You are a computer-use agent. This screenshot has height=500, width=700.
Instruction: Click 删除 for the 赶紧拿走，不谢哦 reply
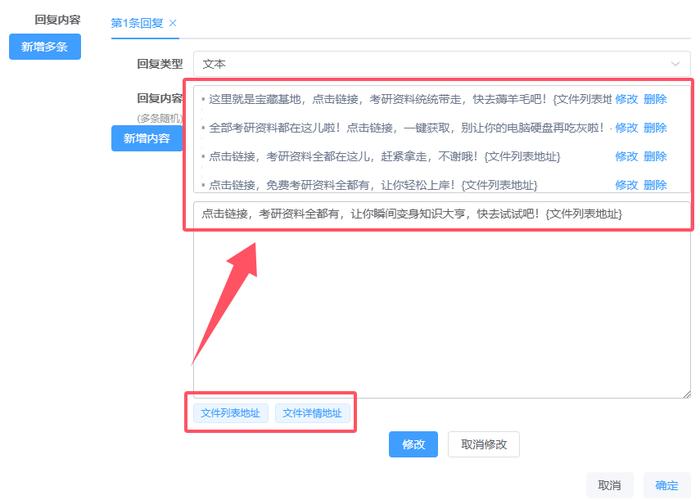tap(655, 156)
